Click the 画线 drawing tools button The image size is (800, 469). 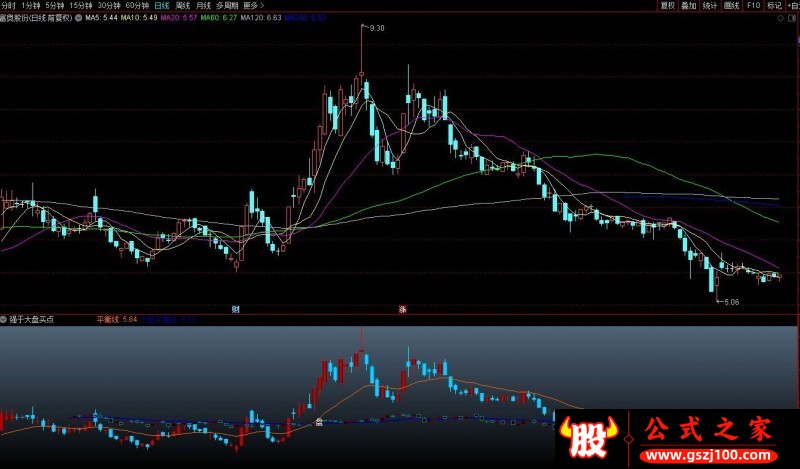pyautogui.click(x=732, y=5)
